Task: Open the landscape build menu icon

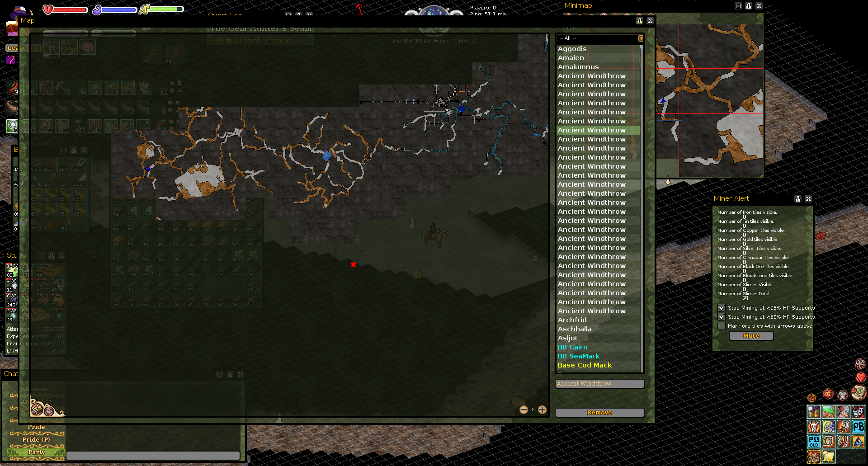Action: pyautogui.click(x=829, y=412)
